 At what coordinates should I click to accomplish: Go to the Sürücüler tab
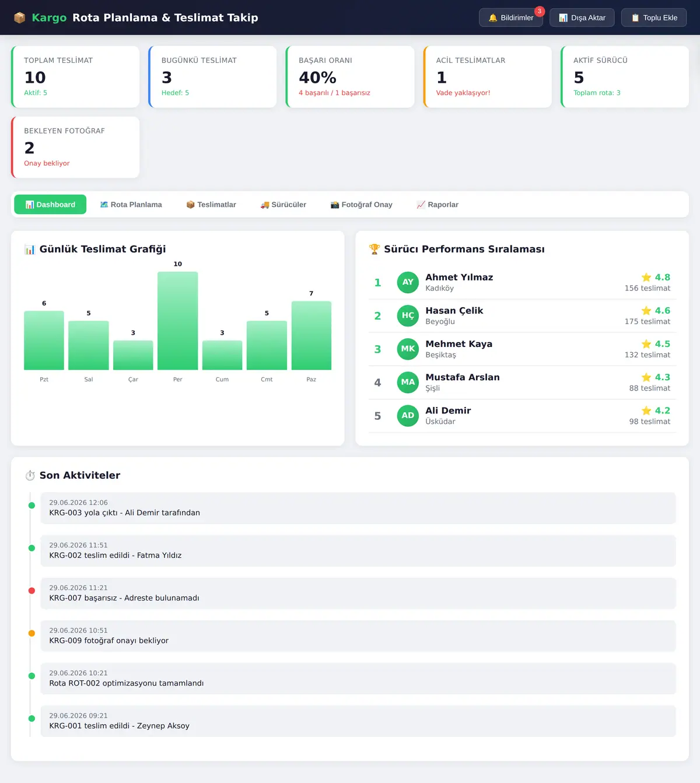pos(283,205)
